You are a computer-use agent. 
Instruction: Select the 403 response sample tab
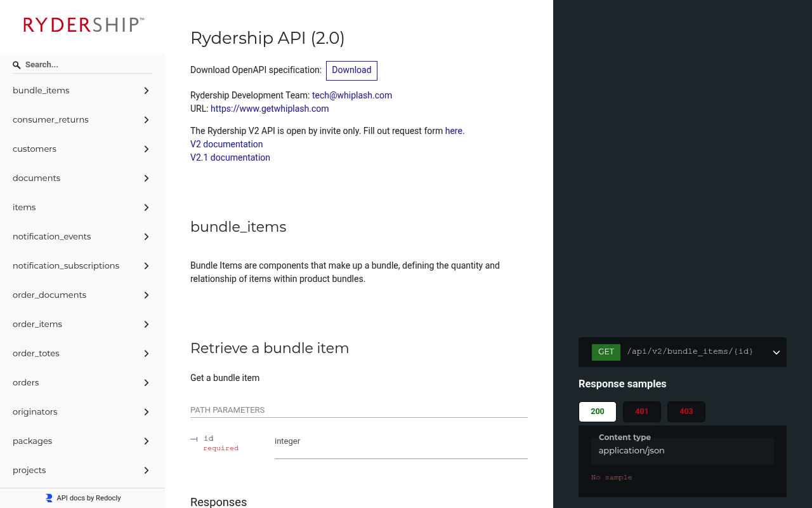pos(686,411)
